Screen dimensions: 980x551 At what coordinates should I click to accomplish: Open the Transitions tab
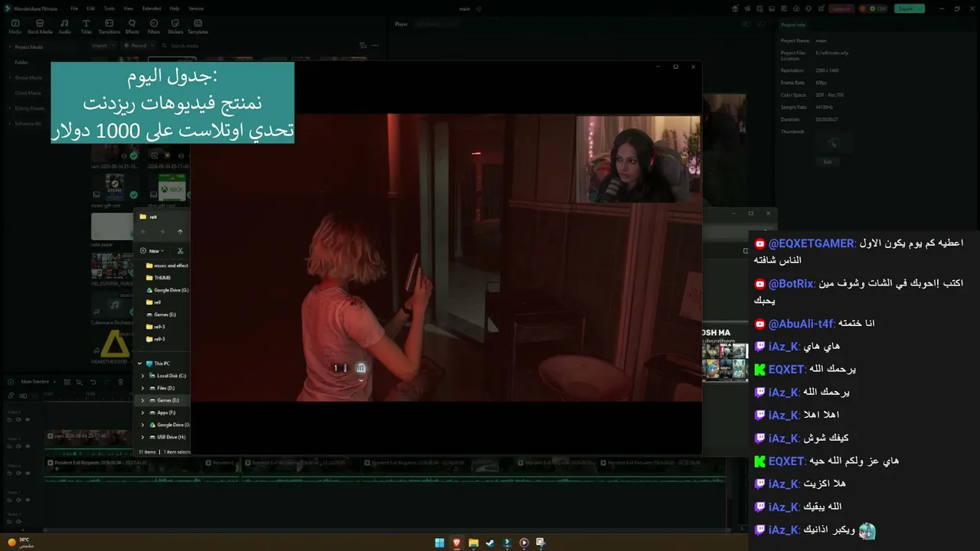(109, 27)
